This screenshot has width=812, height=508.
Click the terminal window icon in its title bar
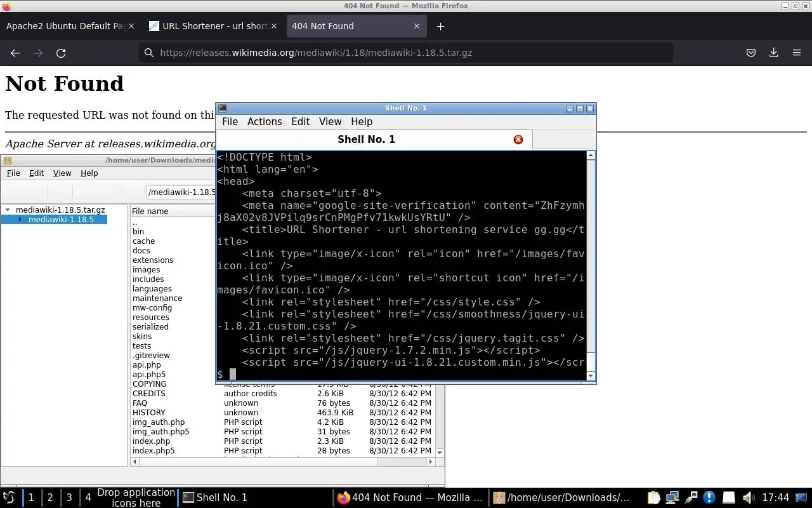tap(222, 108)
